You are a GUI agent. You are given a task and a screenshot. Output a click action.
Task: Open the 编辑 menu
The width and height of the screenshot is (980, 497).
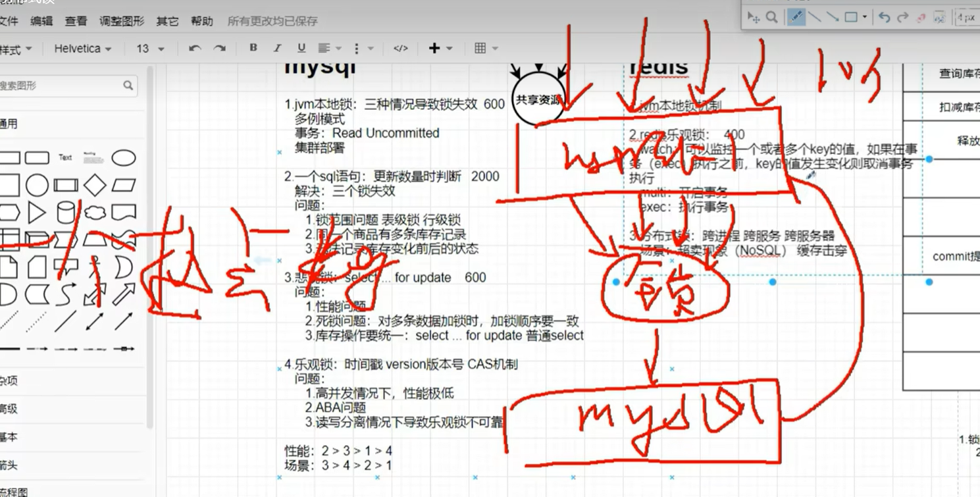pos(41,21)
